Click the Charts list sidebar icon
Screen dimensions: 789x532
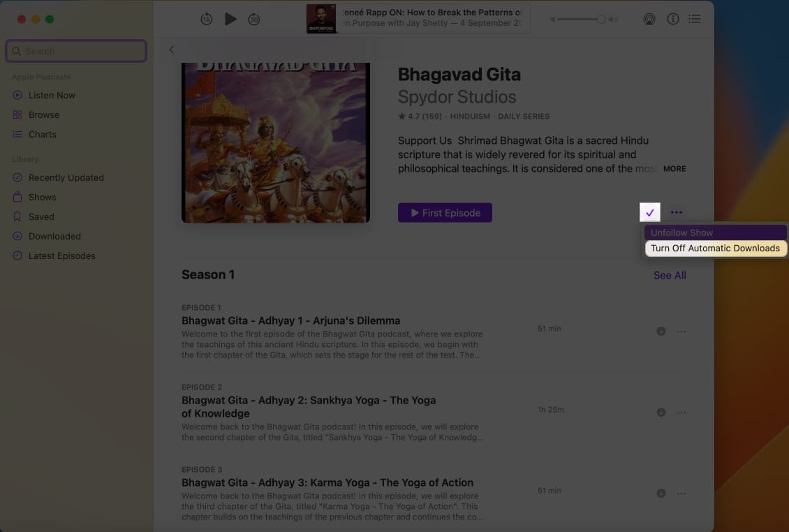(17, 134)
